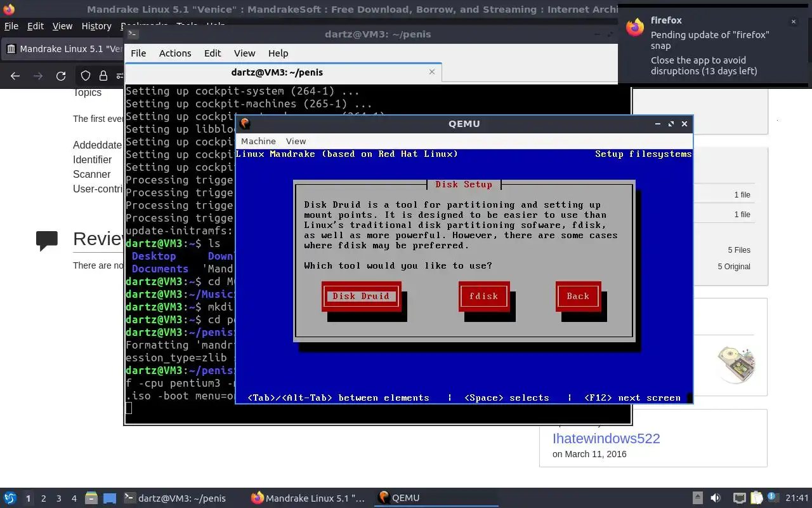This screenshot has width=812, height=508.
Task: Select the Disk Druid button
Action: click(361, 296)
